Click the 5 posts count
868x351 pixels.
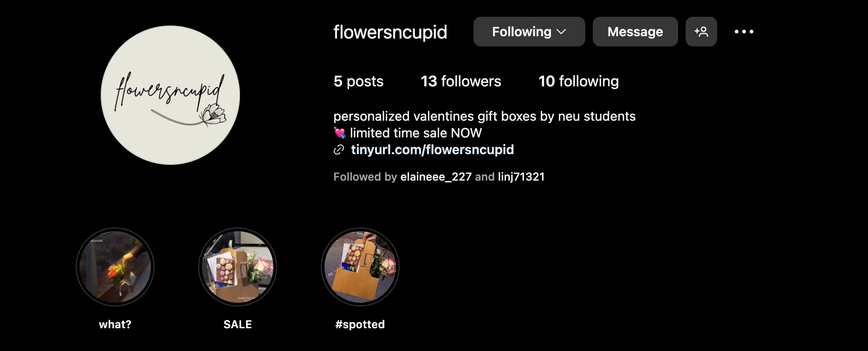click(358, 81)
